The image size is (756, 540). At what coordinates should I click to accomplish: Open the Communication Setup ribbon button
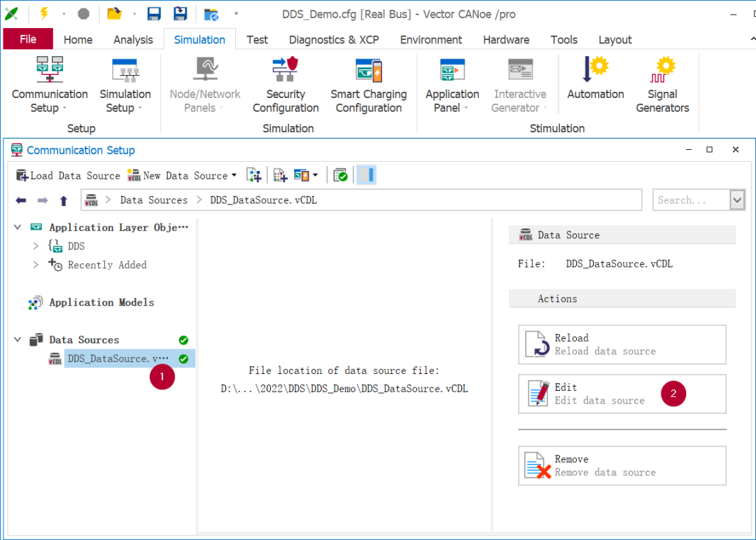50,85
